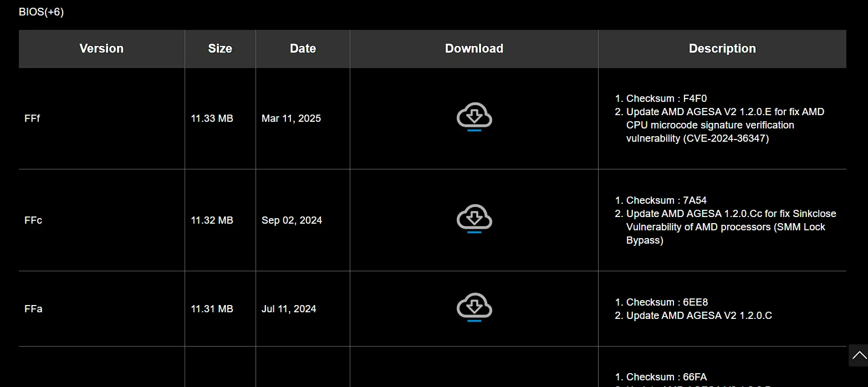
Task: Download the FFa BIOS version
Action: 474,307
